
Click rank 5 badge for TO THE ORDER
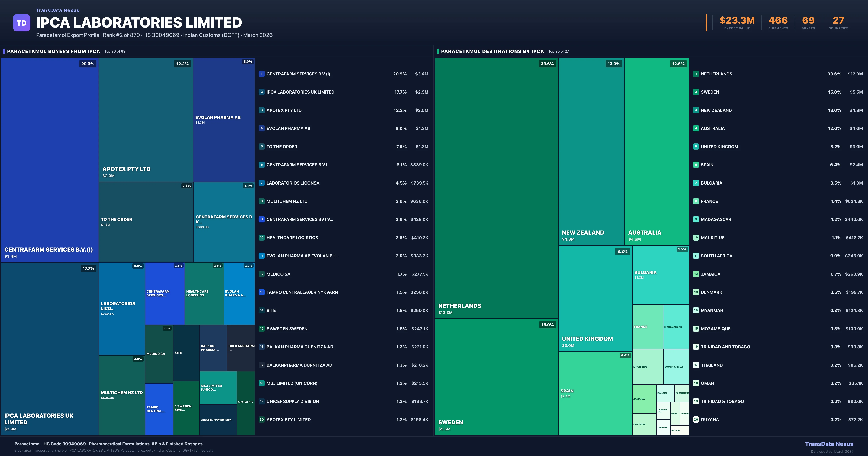pyautogui.click(x=261, y=147)
